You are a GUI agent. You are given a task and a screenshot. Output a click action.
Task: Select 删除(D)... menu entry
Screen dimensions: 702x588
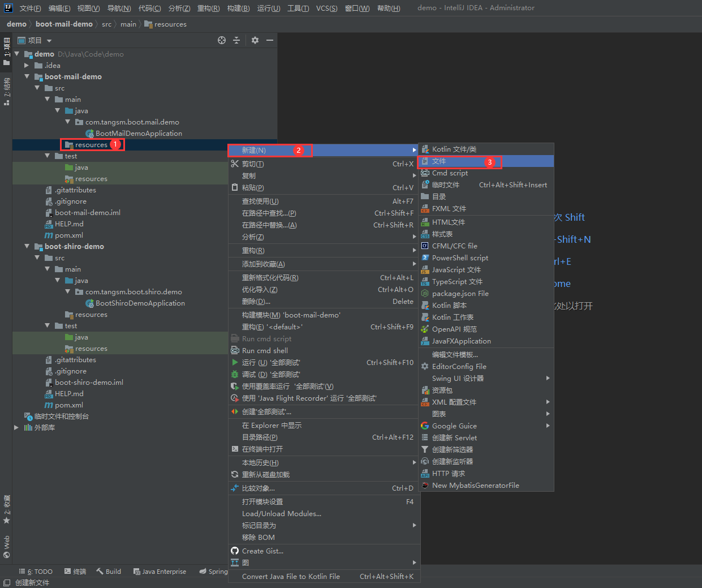[324, 302]
